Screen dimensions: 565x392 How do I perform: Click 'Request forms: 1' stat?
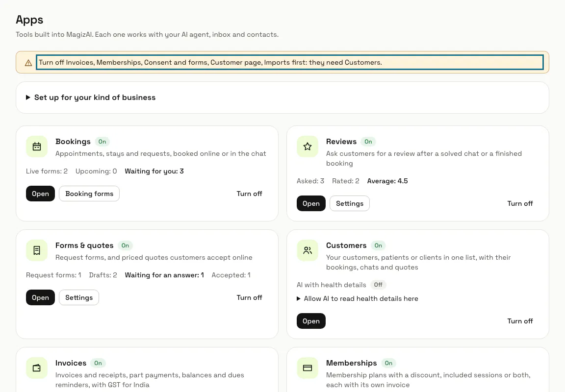pos(53,275)
